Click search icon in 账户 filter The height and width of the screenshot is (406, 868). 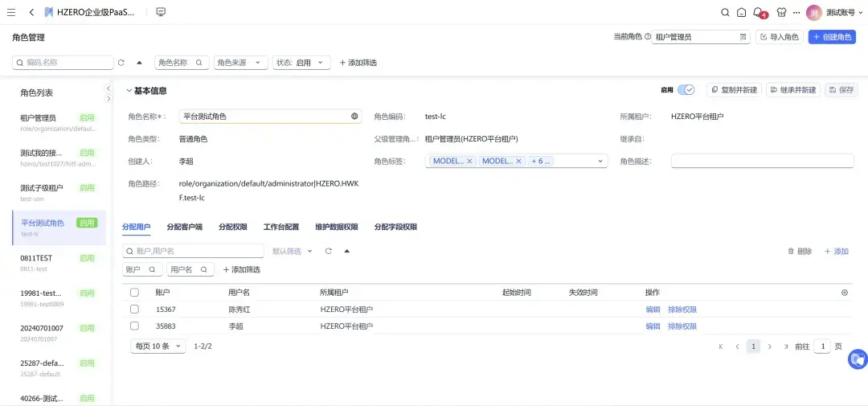[152, 270]
